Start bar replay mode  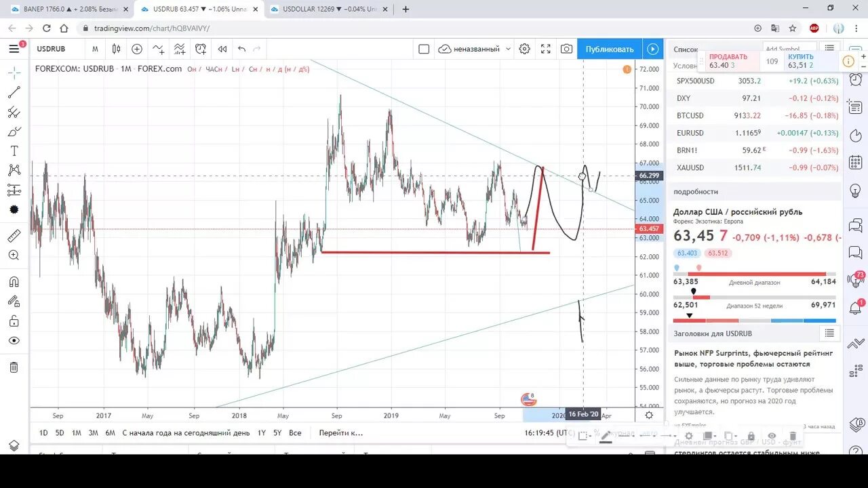pyautogui.click(x=222, y=49)
